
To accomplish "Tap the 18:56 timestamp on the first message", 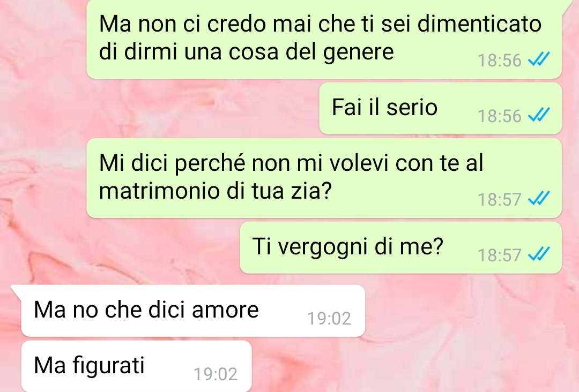I will pos(500,61).
